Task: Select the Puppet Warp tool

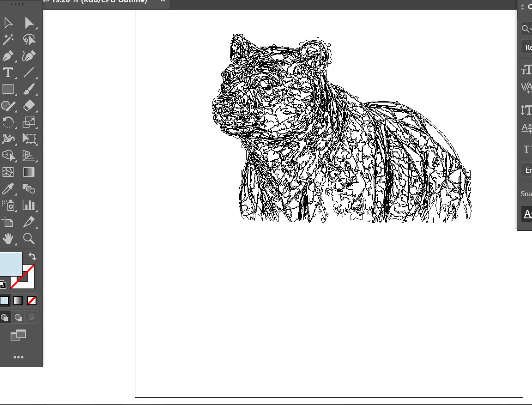Action: pyautogui.click(x=8, y=139)
